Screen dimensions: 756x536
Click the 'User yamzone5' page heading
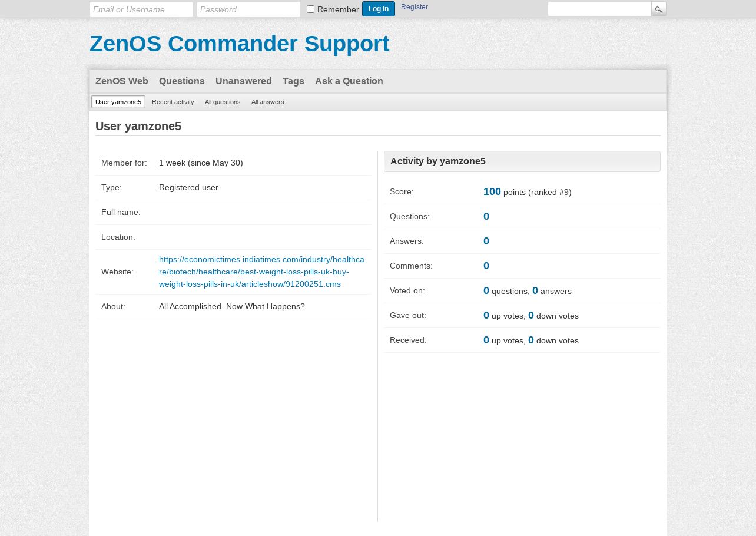[x=138, y=126]
